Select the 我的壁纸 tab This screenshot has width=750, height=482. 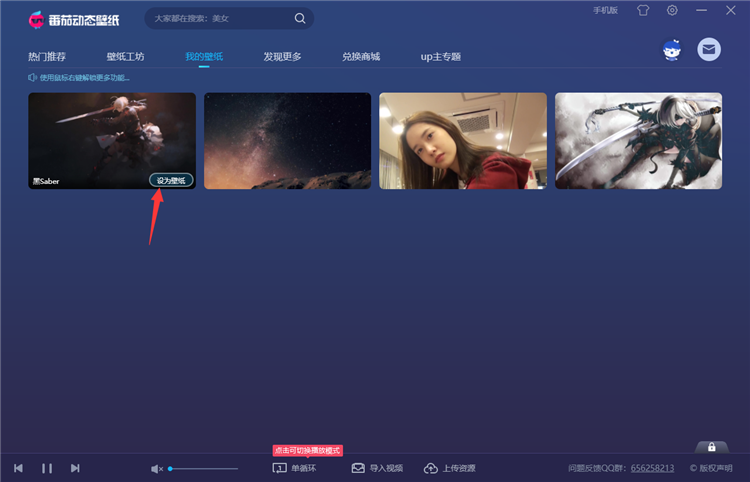[x=204, y=56]
